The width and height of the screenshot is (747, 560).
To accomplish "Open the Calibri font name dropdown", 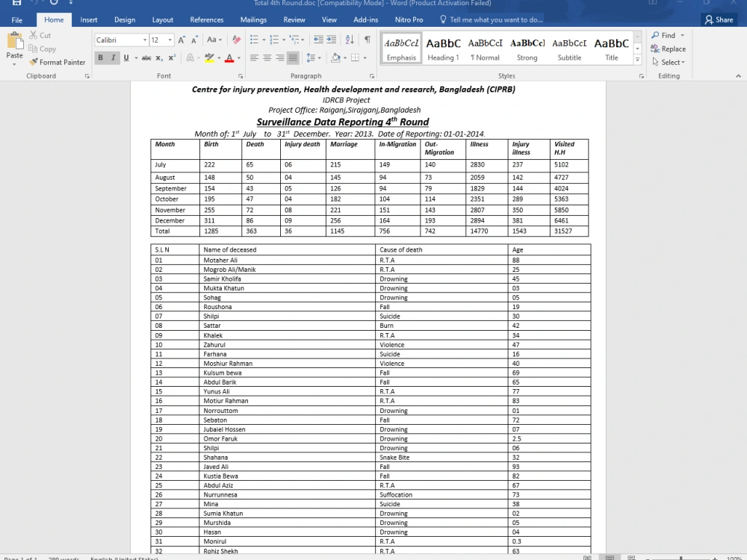I will pos(145,40).
